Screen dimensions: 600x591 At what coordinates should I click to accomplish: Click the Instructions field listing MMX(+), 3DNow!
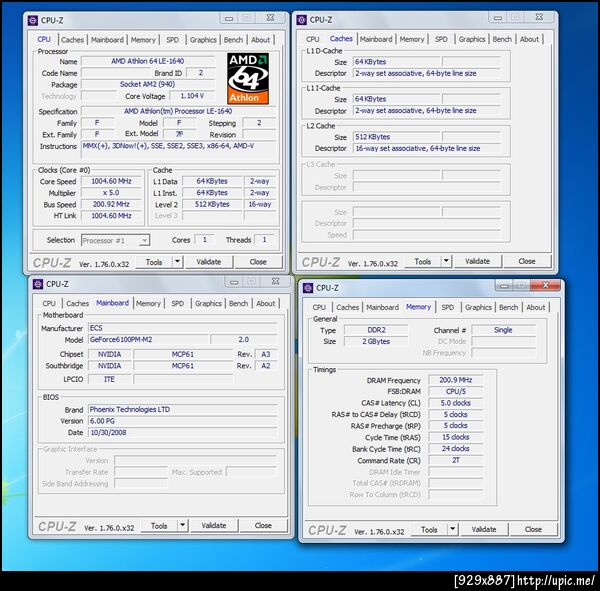coord(178,150)
